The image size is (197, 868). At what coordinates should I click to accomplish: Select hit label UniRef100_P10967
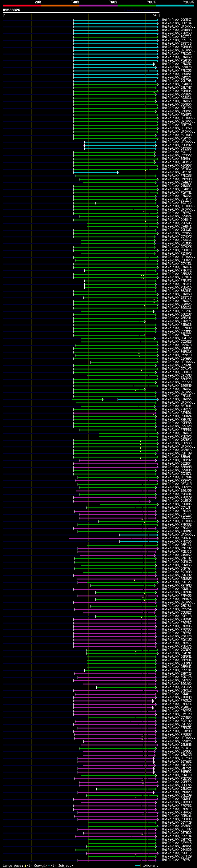[177, 165]
